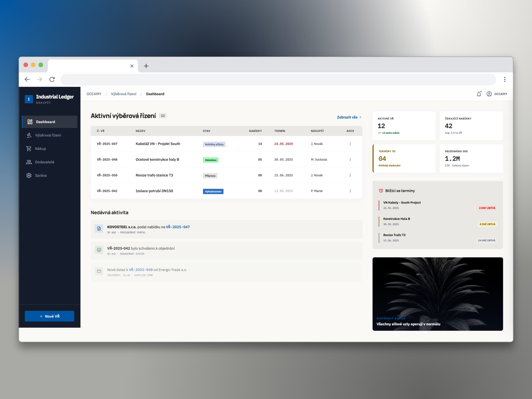Select the Vyhodnoceno status badge
The height and width of the screenshot is (399, 532).
[213, 191]
